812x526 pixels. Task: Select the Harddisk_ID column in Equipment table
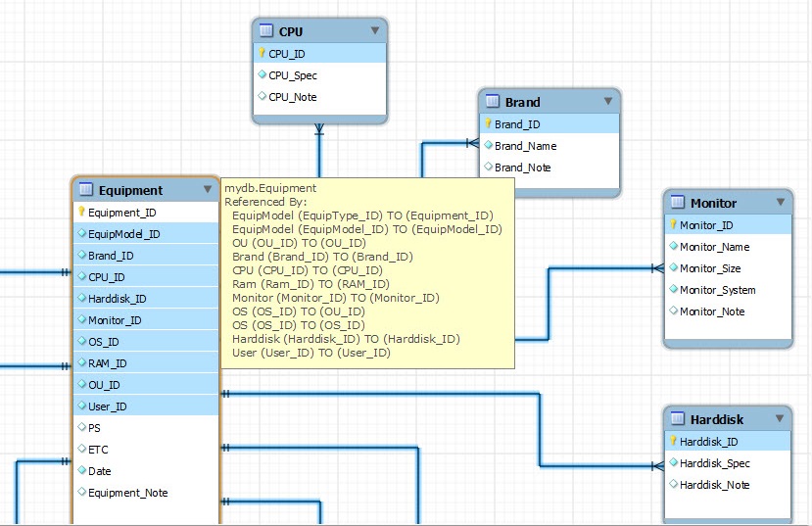146,299
